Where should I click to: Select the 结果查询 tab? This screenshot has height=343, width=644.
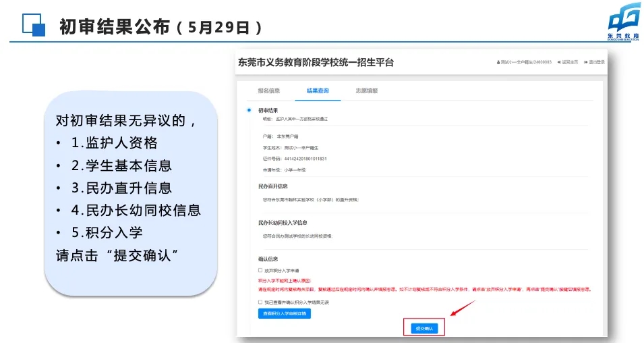[318, 91]
